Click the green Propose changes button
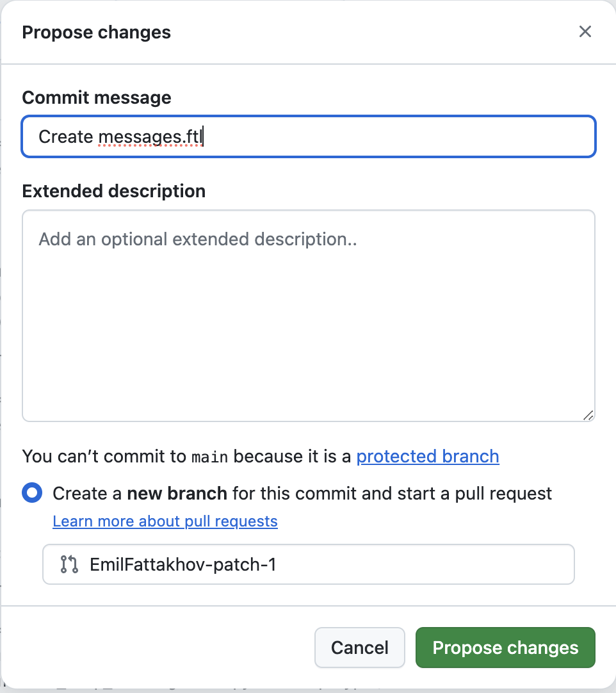616x693 pixels. coord(505,648)
